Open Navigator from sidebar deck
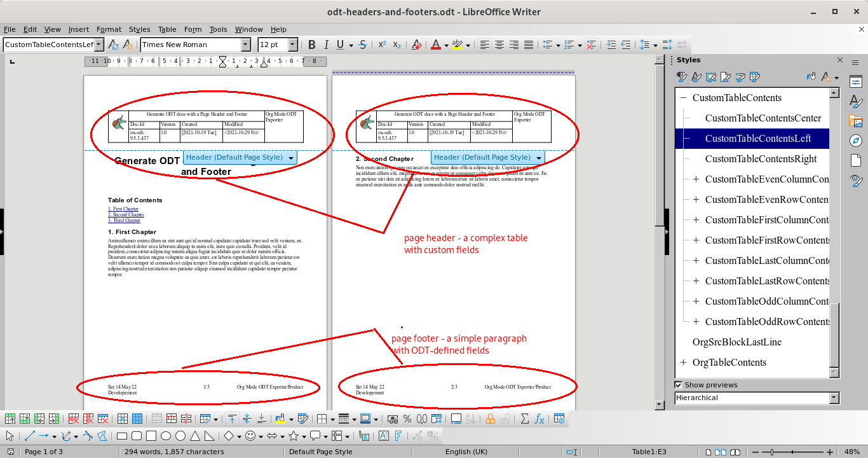Screen dimensions: 868x458 tap(855, 141)
